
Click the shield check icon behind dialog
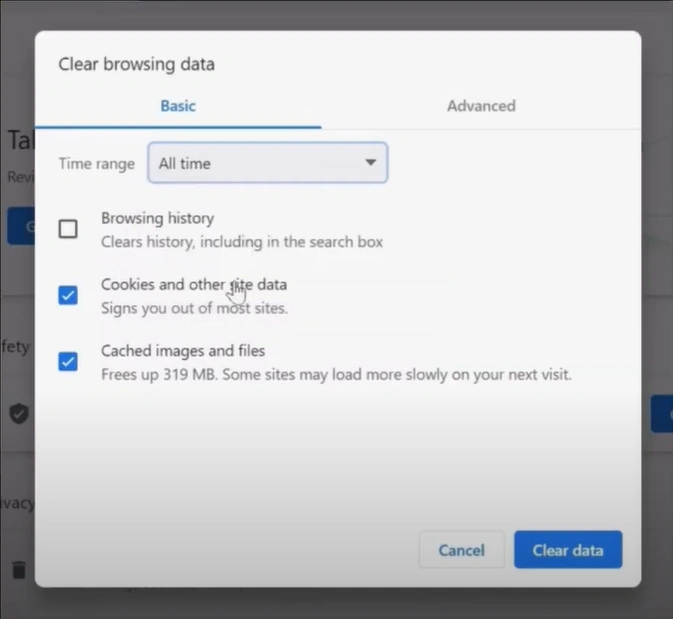19,413
